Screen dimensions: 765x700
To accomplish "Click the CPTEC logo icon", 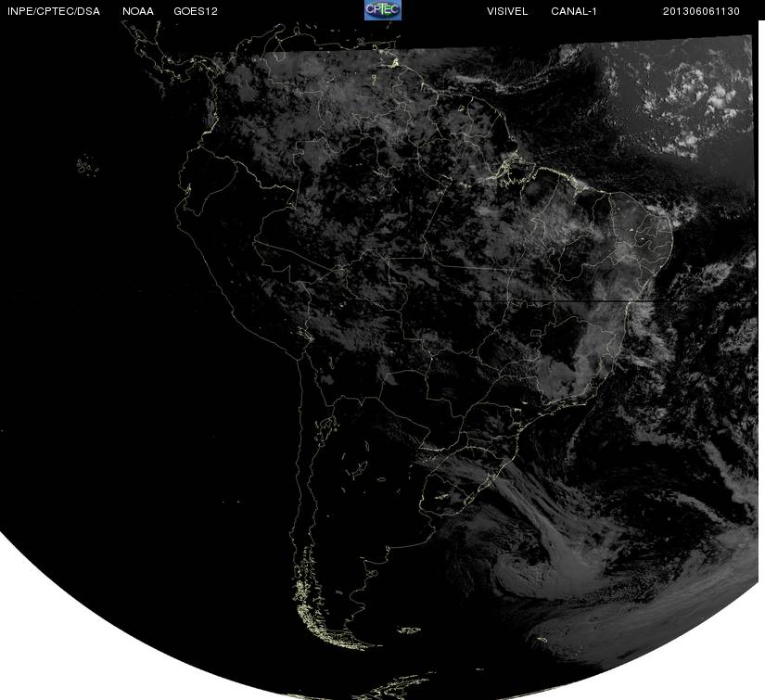I will tap(383, 10).
